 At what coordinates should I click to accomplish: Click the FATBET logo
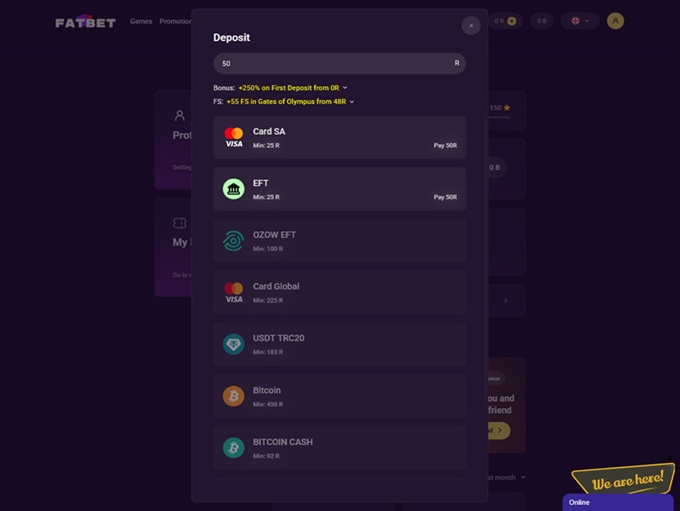[x=85, y=22]
